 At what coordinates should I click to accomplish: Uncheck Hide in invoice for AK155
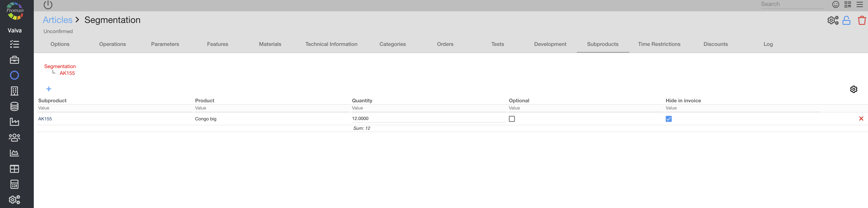pos(669,119)
